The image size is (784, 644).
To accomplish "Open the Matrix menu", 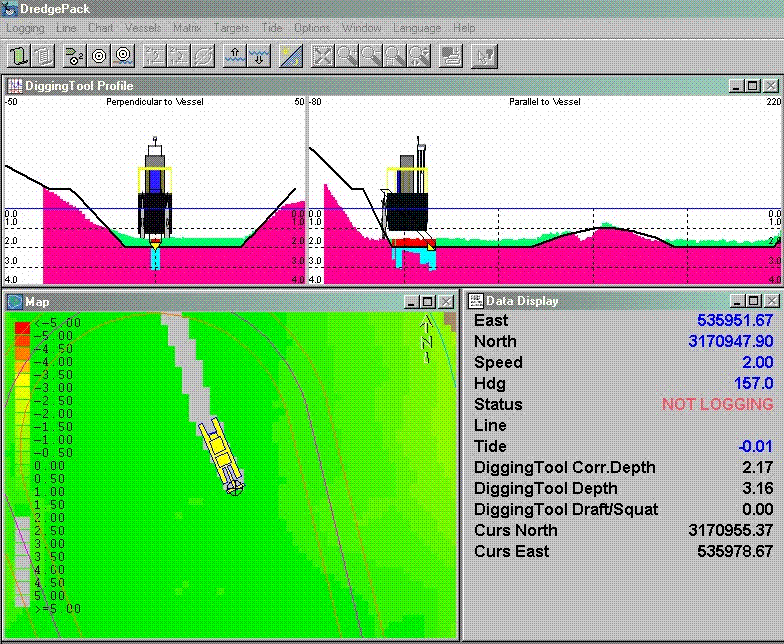I will (x=187, y=28).
